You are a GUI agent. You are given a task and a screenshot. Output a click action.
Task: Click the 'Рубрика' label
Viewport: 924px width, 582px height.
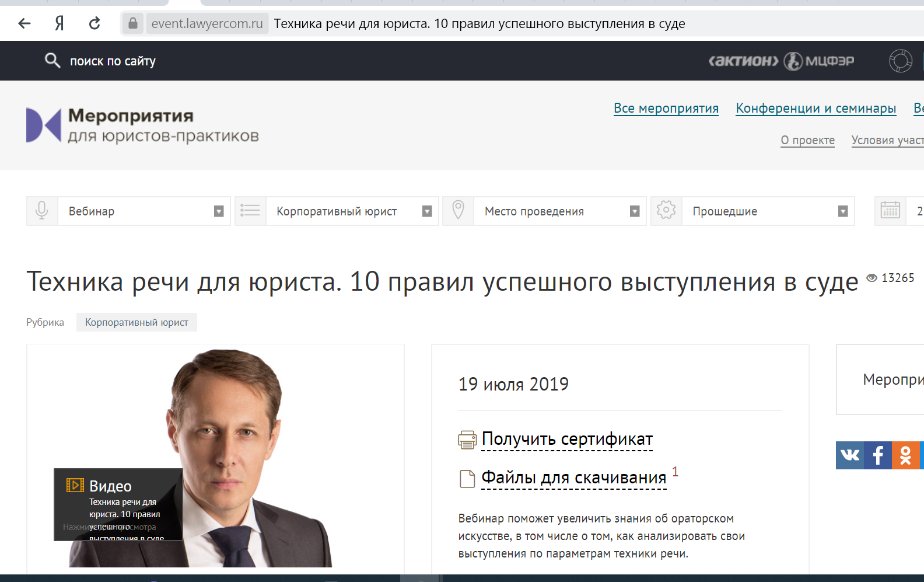45,322
